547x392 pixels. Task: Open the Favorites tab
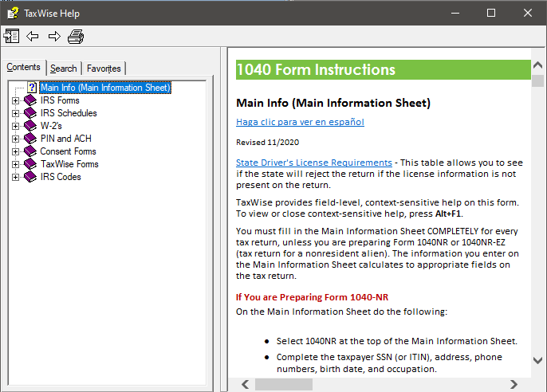[x=104, y=69]
